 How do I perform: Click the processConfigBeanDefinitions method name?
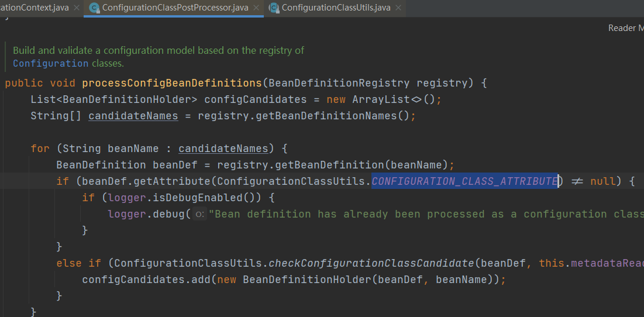tap(172, 84)
